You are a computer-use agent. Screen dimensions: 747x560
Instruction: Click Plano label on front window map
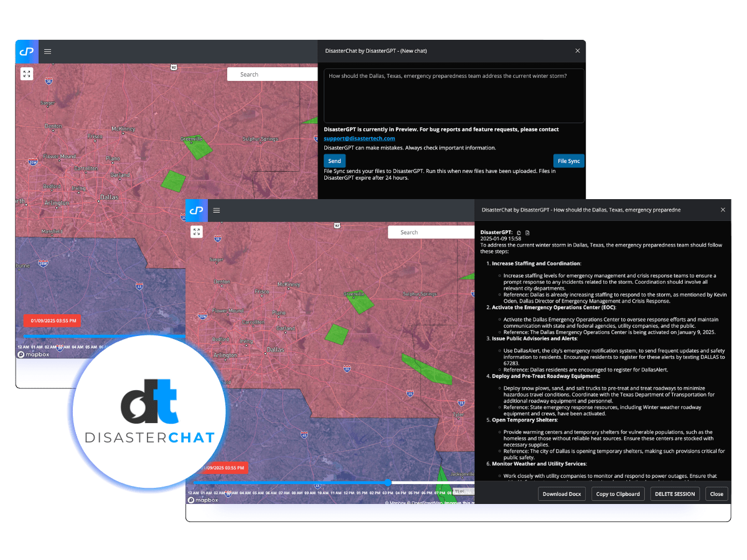point(280,312)
